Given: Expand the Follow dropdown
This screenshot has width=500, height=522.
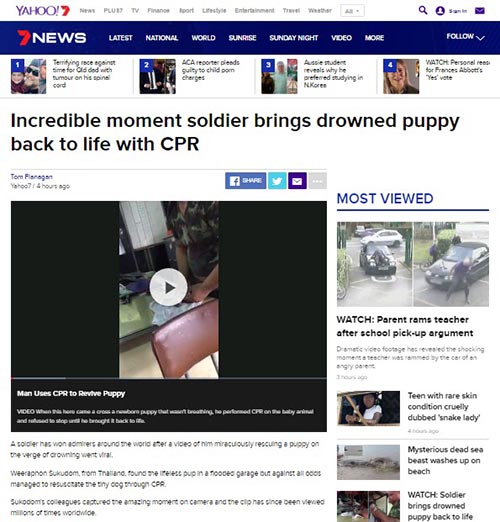Looking at the screenshot, I should [465, 37].
